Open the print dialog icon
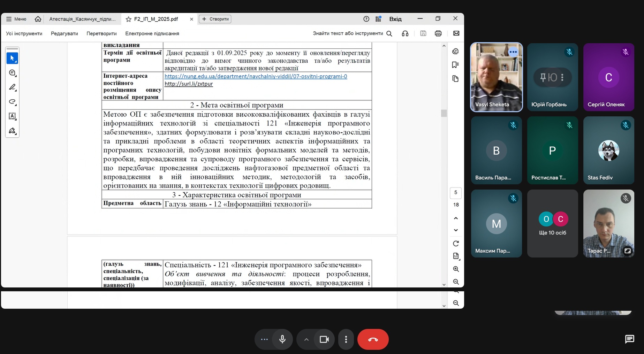Image resolution: width=644 pixels, height=354 pixels. coord(438,33)
